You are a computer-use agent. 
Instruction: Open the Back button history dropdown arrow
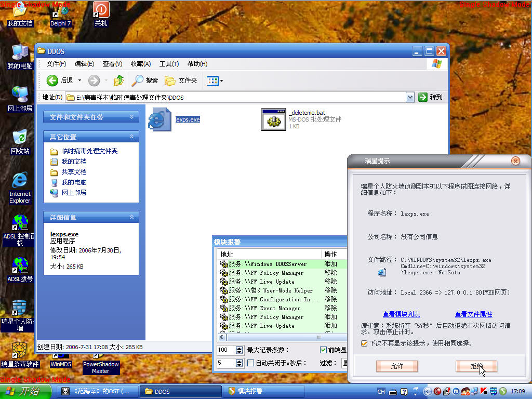(79, 81)
